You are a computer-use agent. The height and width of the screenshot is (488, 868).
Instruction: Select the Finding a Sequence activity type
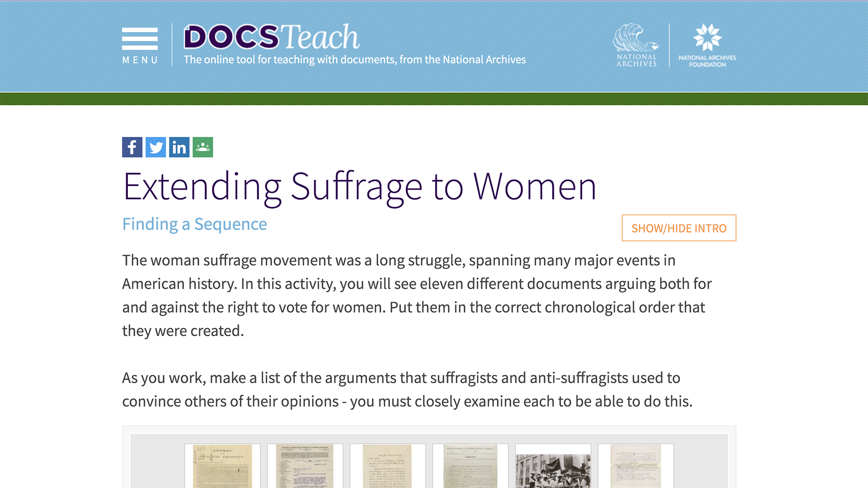(194, 224)
